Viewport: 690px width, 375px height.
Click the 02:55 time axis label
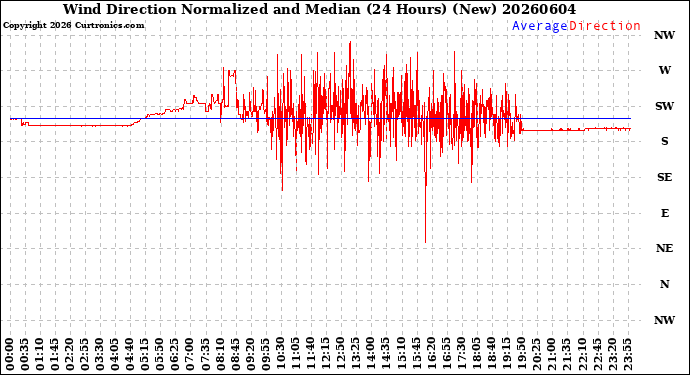[x=85, y=355]
